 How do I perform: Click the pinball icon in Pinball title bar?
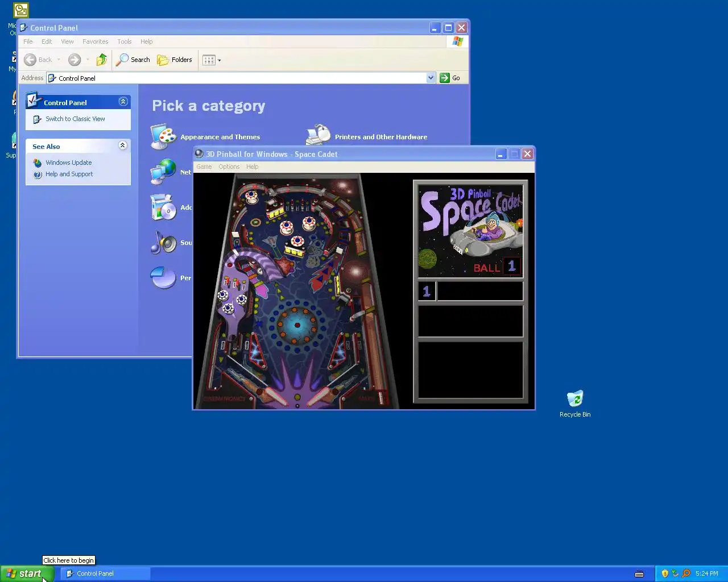coord(199,153)
